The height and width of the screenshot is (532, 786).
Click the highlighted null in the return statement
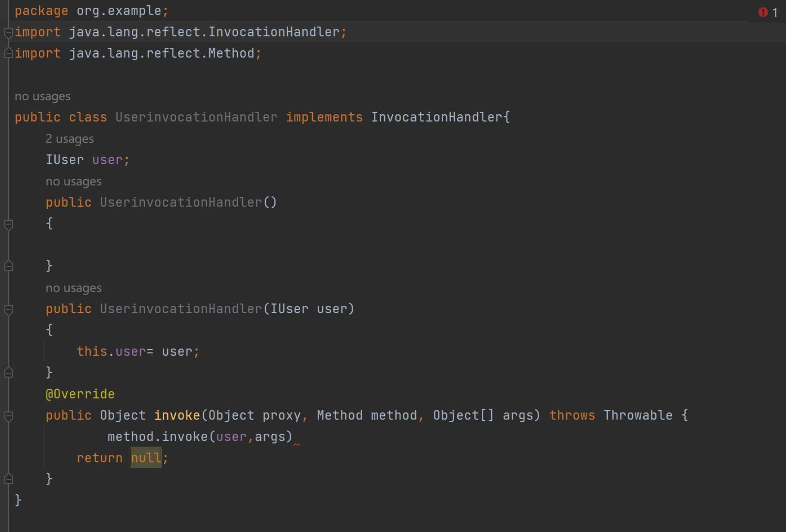(146, 458)
